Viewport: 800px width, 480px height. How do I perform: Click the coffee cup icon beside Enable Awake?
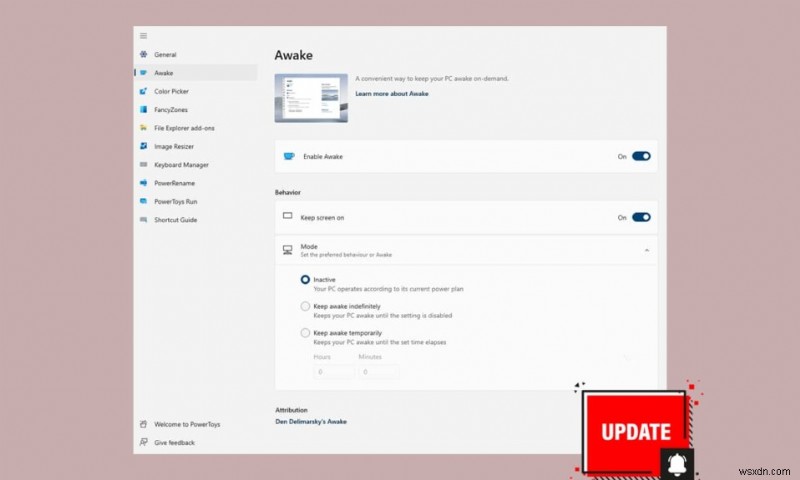coord(289,156)
